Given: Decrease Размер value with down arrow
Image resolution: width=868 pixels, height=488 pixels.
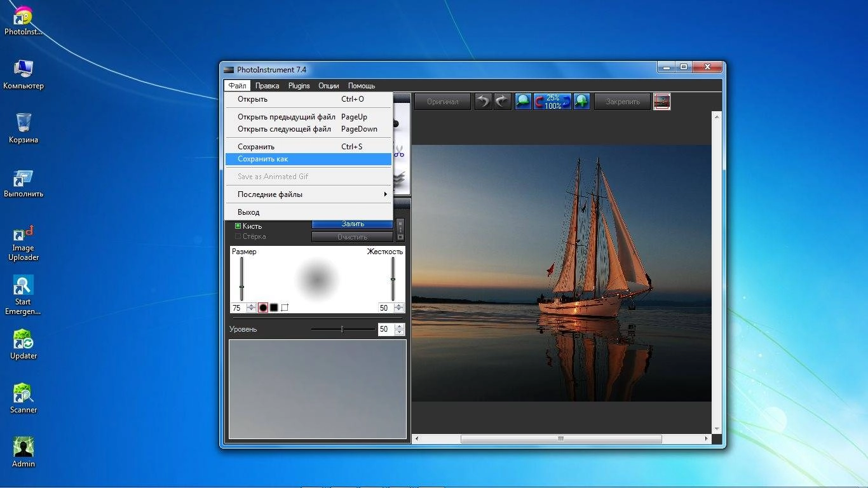Looking at the screenshot, I should pos(252,310).
